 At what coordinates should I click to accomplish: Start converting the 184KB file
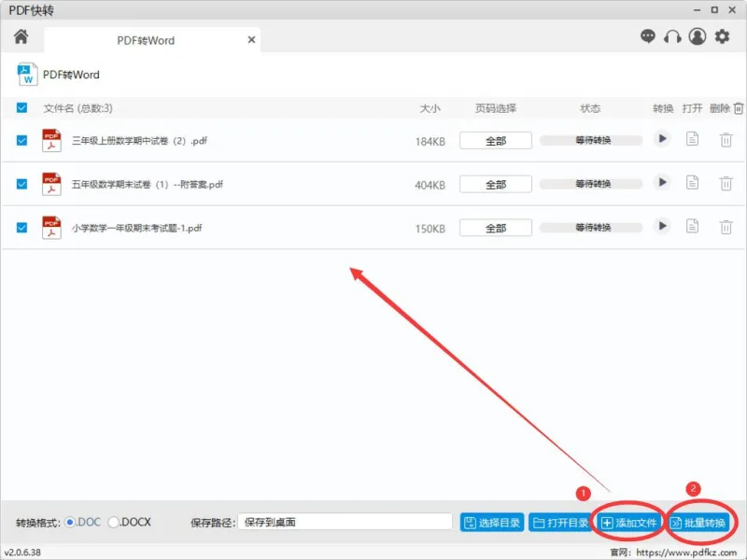662,139
